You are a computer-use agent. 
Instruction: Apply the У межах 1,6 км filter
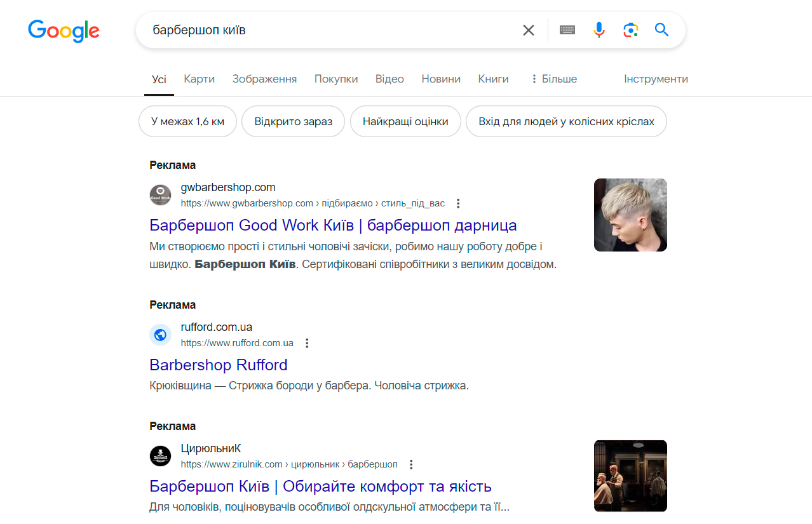[187, 121]
